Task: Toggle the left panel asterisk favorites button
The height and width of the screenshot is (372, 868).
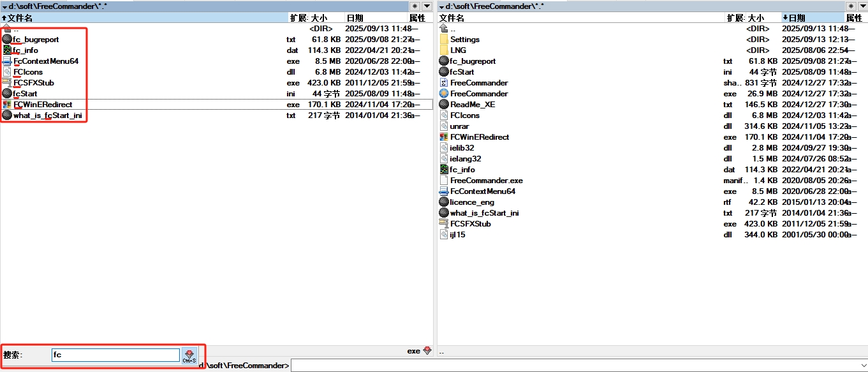Action: pos(415,6)
